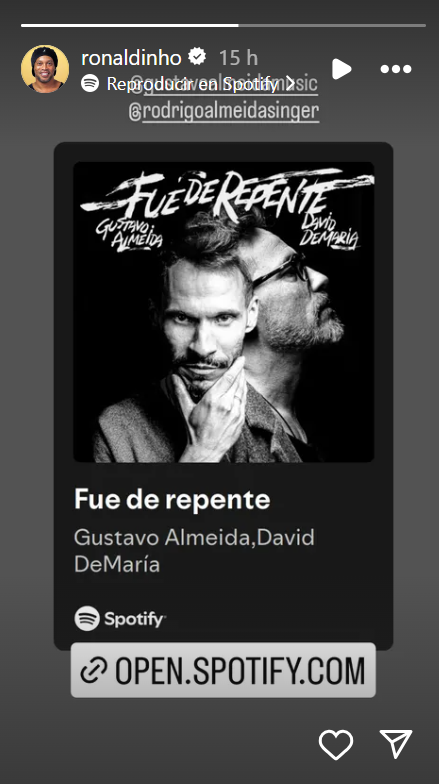The image size is (439, 784).
Task: Click the Fue de repente album cover
Action: coord(224,312)
